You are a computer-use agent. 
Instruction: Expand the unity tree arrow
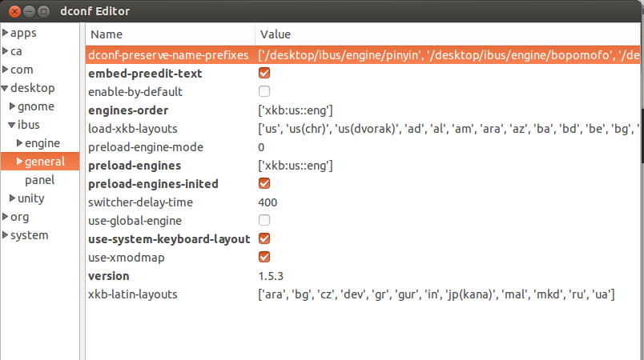12,198
